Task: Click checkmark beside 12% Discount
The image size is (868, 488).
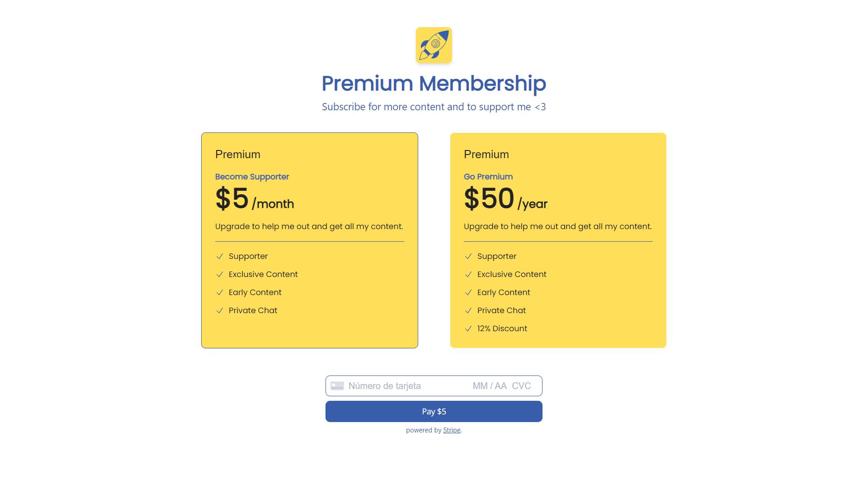Action: coord(468,328)
